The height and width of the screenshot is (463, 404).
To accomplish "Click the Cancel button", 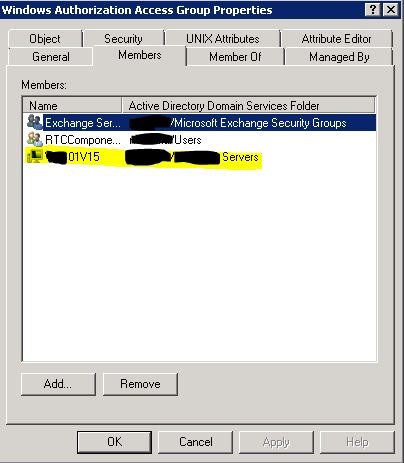I will [x=196, y=442].
